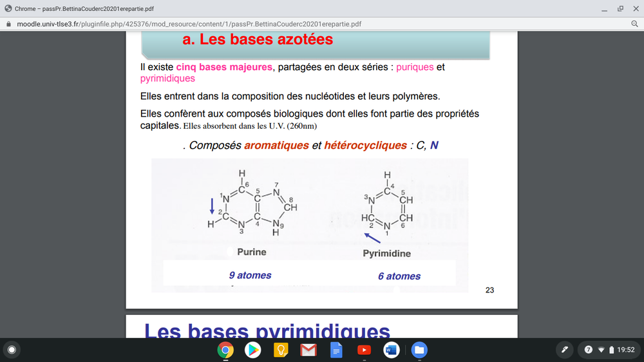Image resolution: width=644 pixels, height=362 pixels.
Task: Click the Wi-Fi status icon
Action: click(601, 350)
